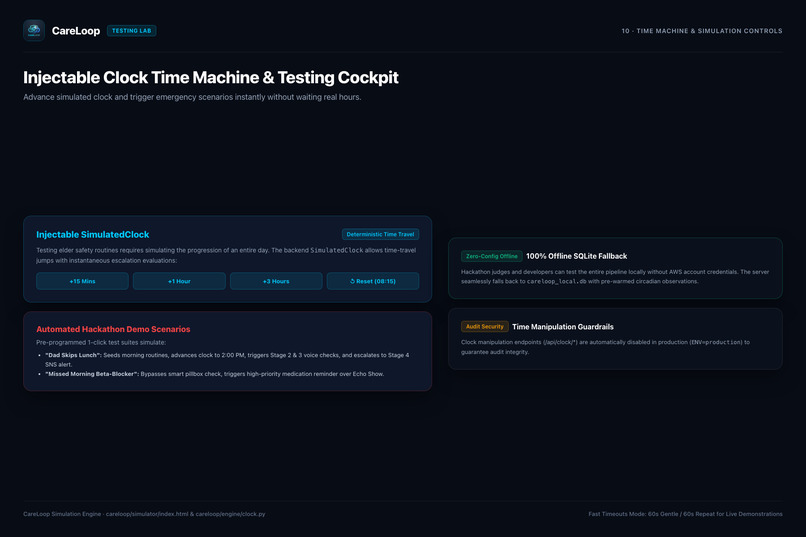The height and width of the screenshot is (537, 806).
Task: Click the Deterministic Time Travel tag
Action: (x=380, y=234)
